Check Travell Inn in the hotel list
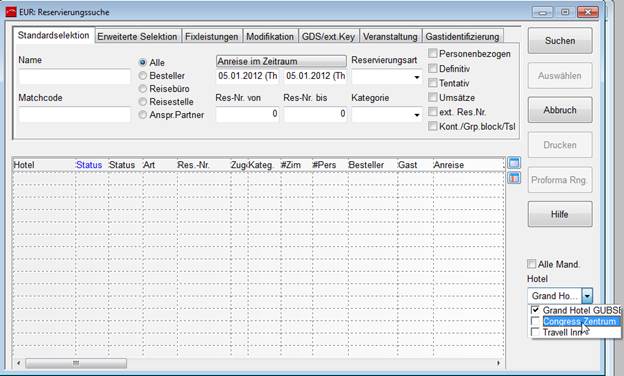624x376 pixels. 535,332
